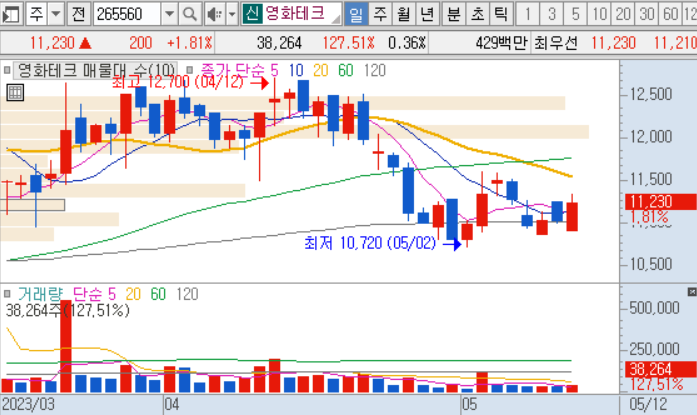Screen dimensions: 697x415
Task: Click the volume 60 average legend
Action: click(x=158, y=294)
